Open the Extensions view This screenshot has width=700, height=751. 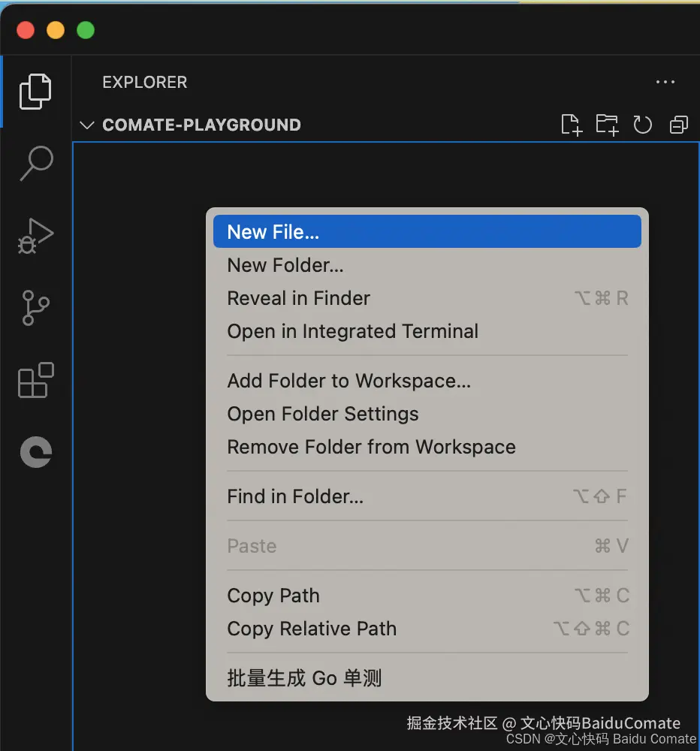[36, 380]
